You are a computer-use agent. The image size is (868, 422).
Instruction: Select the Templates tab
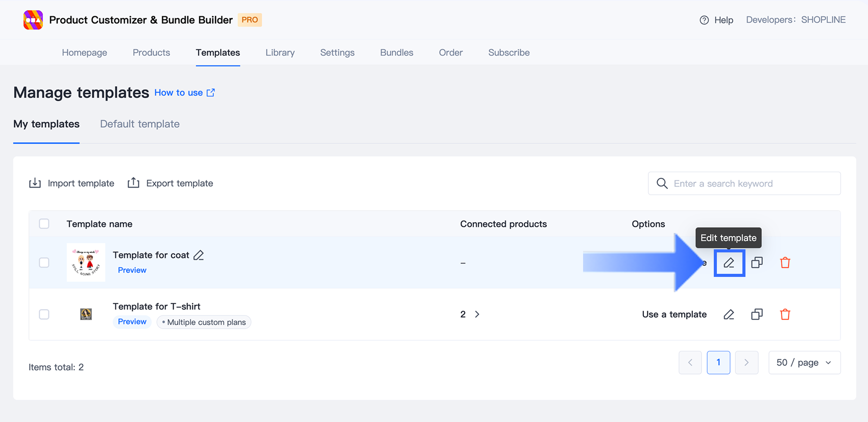[x=218, y=53]
